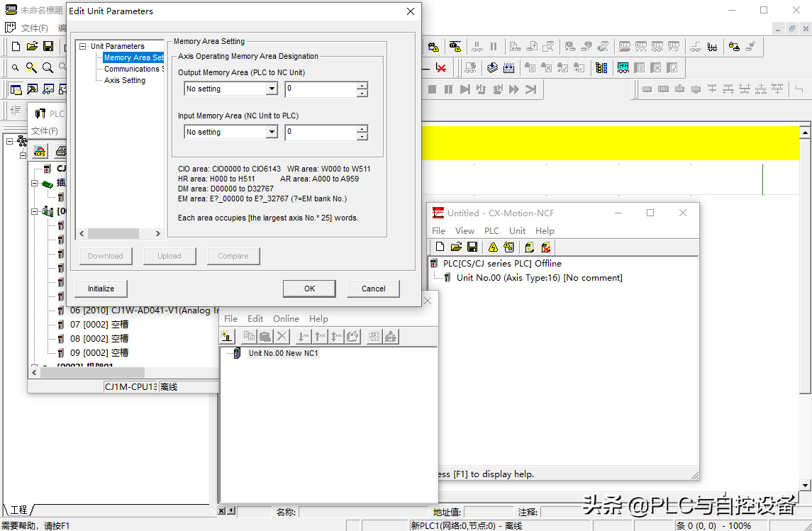Click Open file icon in CX-Motion-NCF toolbar
This screenshot has height=531, width=812.
[x=456, y=247]
